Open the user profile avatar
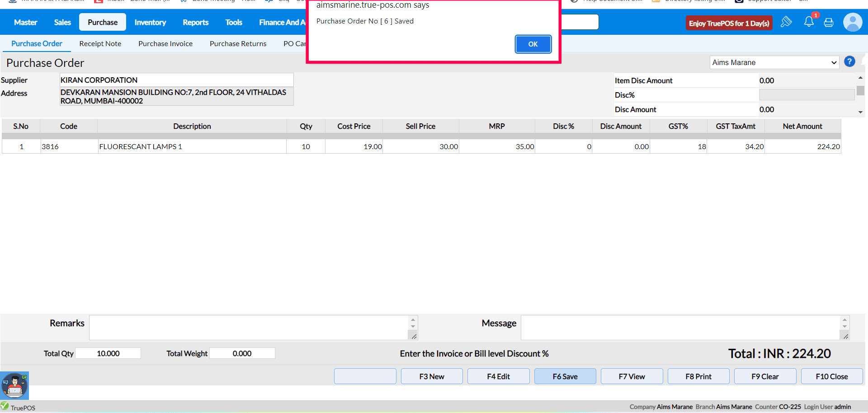The height and width of the screenshot is (413, 868). click(x=853, y=22)
